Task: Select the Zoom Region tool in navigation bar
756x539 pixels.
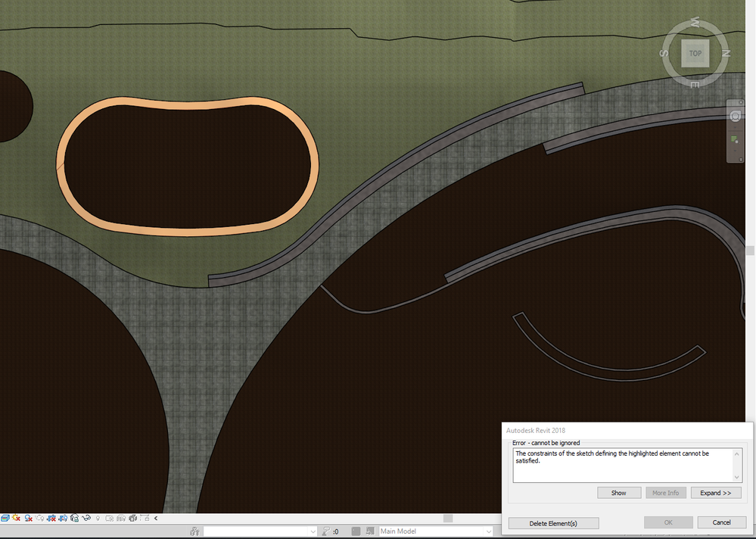Action: [x=734, y=140]
